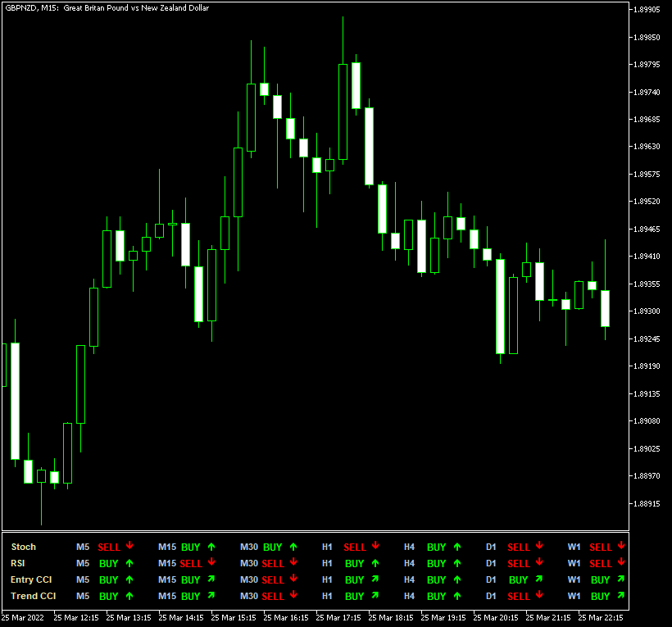This screenshot has width=672, height=627.
Task: Click the GBPNZD, M15 chart title
Action: [x=107, y=7]
